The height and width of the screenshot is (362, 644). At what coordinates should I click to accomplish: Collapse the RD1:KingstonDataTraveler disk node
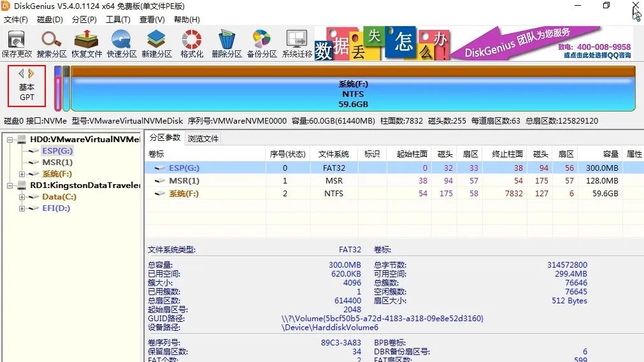click(x=10, y=185)
